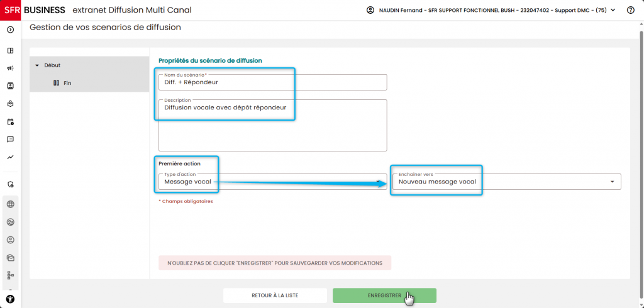Click 'Propriétés du scénario de diffusion' heading

pos(210,60)
